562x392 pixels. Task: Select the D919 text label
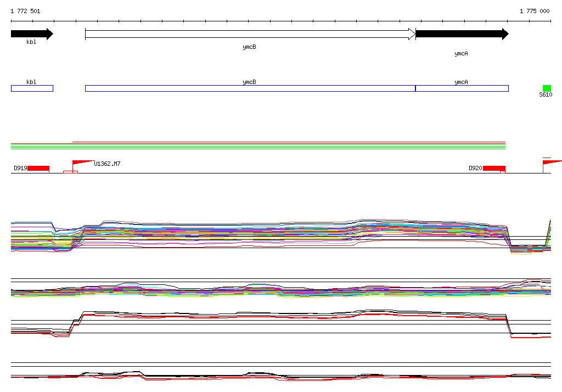click(x=20, y=168)
